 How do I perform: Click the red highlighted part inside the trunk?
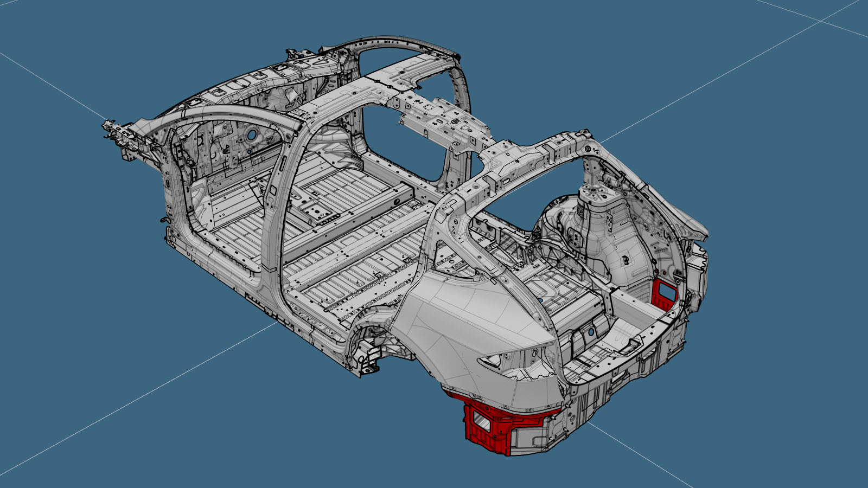pyautogui.click(x=665, y=292)
